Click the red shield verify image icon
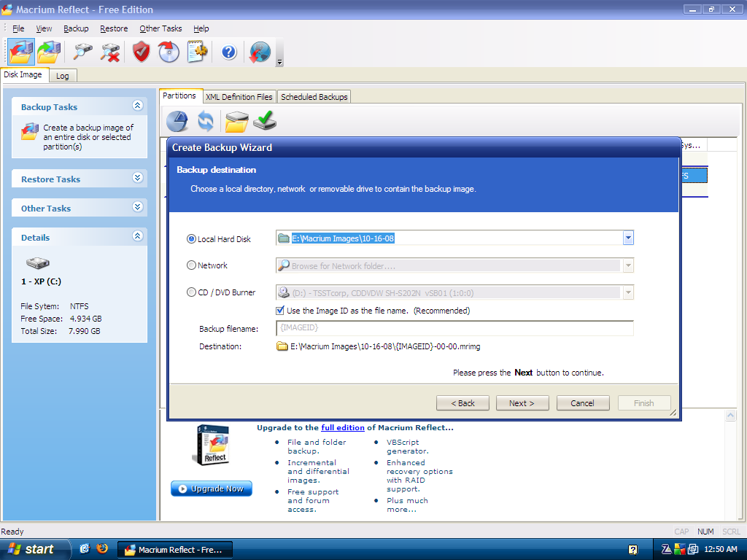Viewport: 747px width, 560px height. 142,52
